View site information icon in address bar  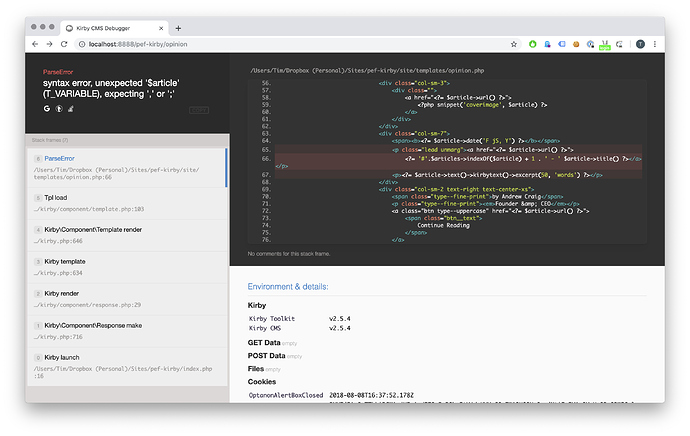click(x=82, y=44)
